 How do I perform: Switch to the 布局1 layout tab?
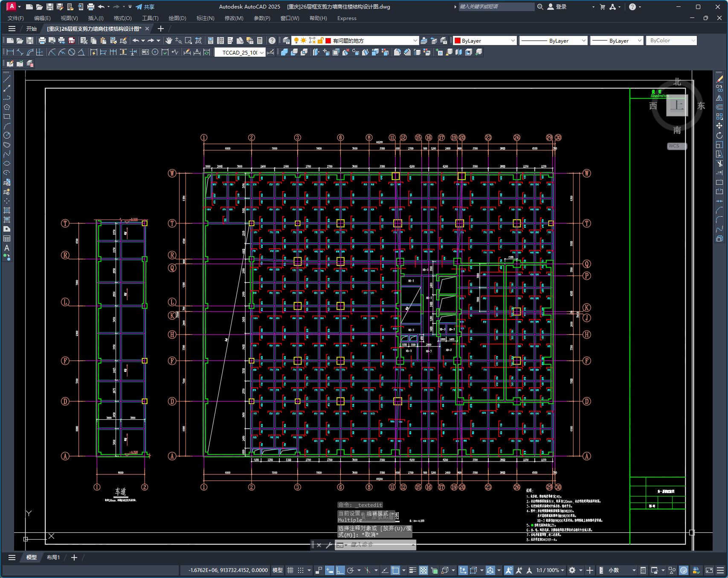pyautogui.click(x=53, y=557)
